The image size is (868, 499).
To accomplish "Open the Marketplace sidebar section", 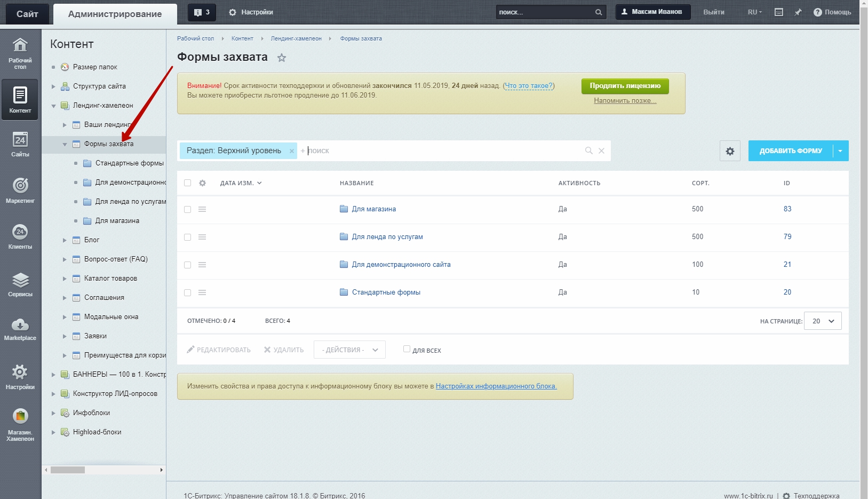I will click(20, 329).
